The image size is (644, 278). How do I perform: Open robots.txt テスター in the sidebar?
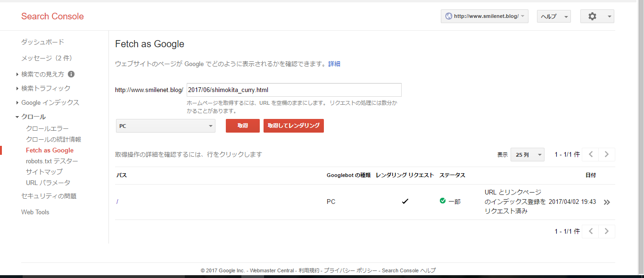tap(52, 161)
